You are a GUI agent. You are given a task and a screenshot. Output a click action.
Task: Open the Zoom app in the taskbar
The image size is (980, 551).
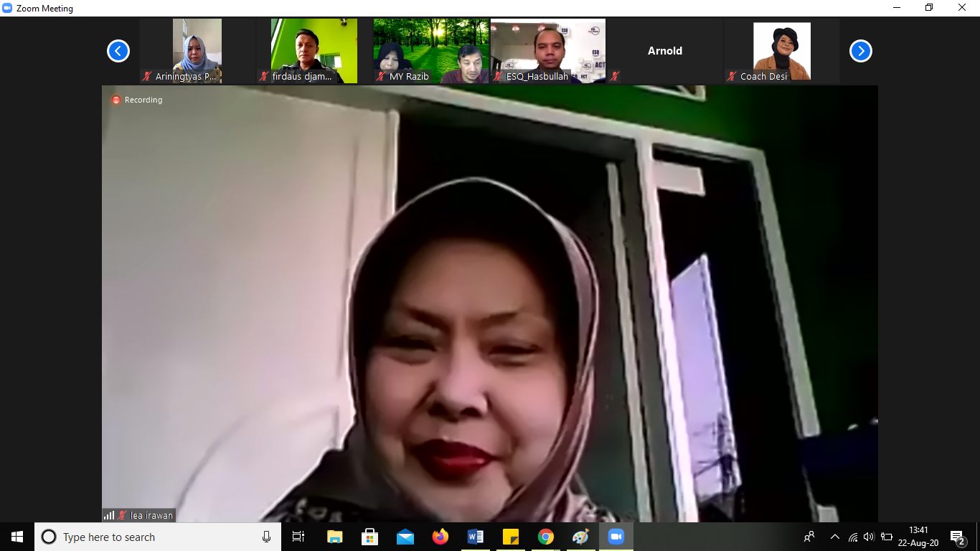point(616,537)
